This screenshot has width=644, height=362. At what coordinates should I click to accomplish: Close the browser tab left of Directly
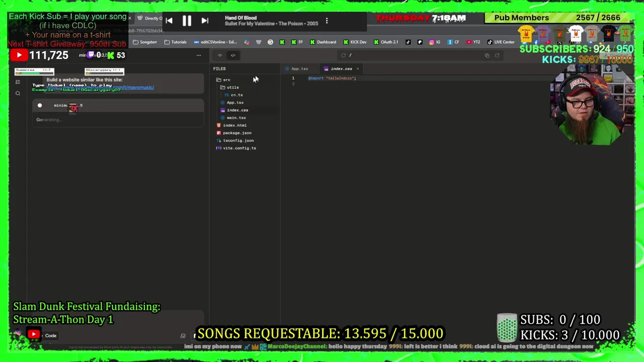tap(129, 19)
